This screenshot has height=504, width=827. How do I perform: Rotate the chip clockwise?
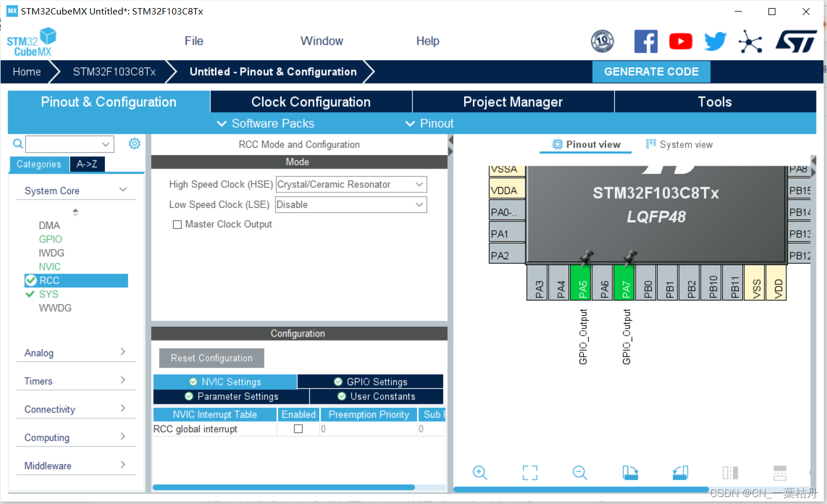[x=630, y=473]
